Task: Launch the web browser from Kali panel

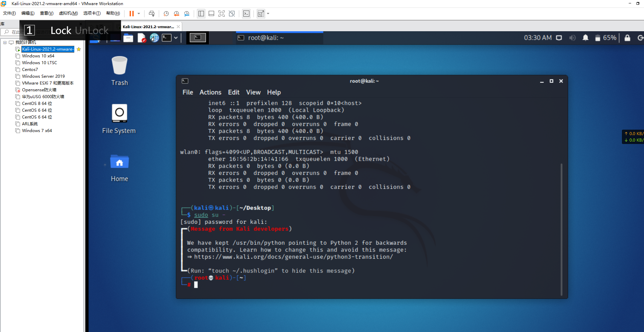Action: click(x=154, y=38)
